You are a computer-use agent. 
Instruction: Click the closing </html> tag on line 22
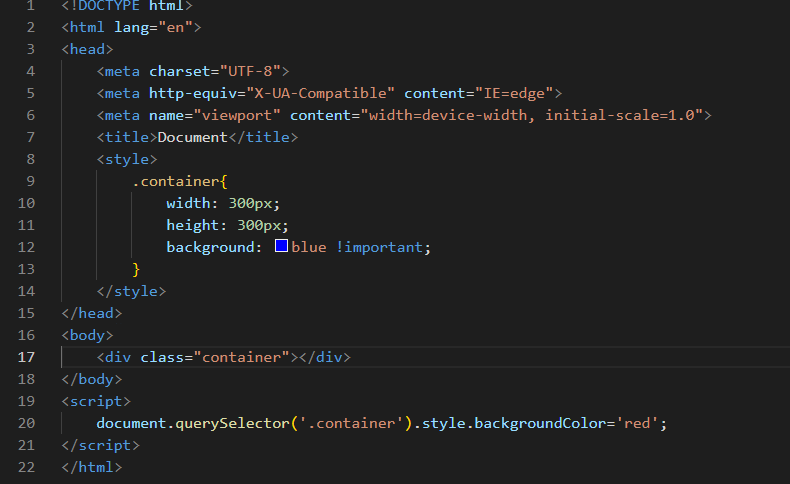point(92,467)
